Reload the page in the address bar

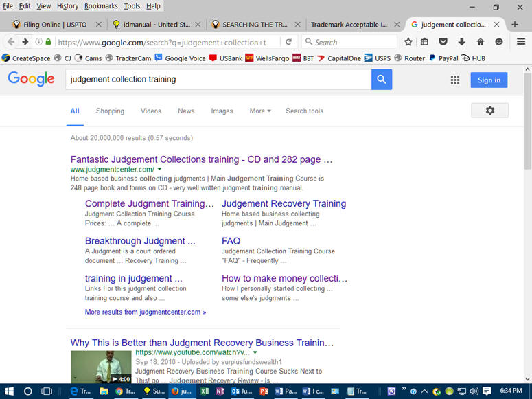289,42
